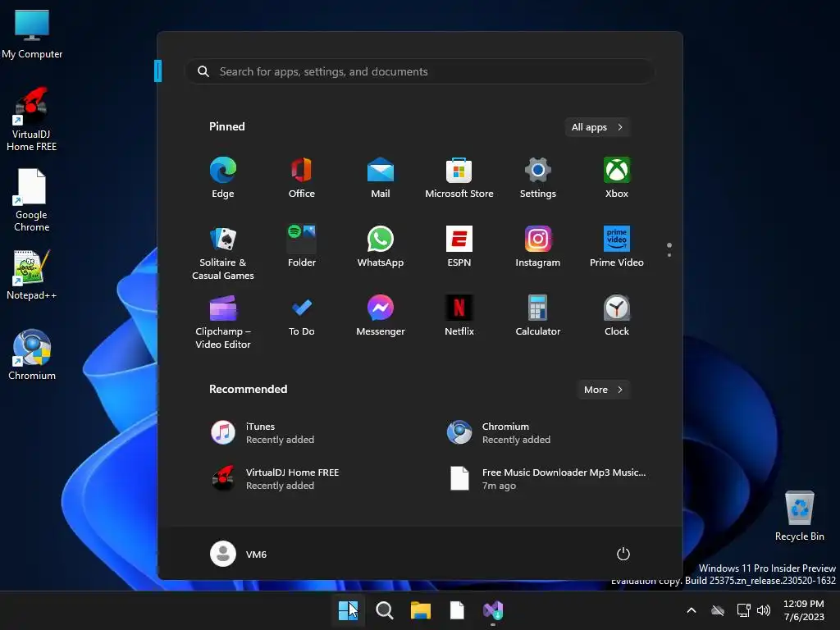
Task: Open Edge from pinned apps
Action: 223,177
